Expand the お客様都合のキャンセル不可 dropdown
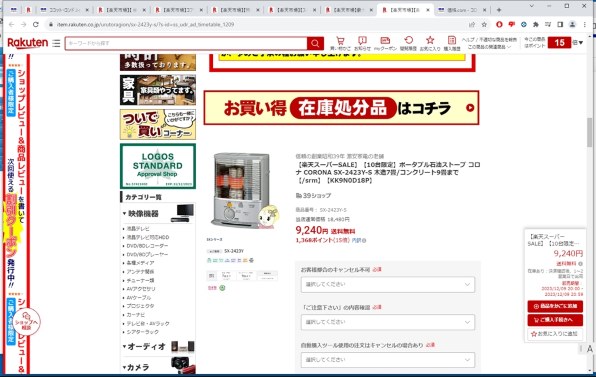 coord(388,284)
